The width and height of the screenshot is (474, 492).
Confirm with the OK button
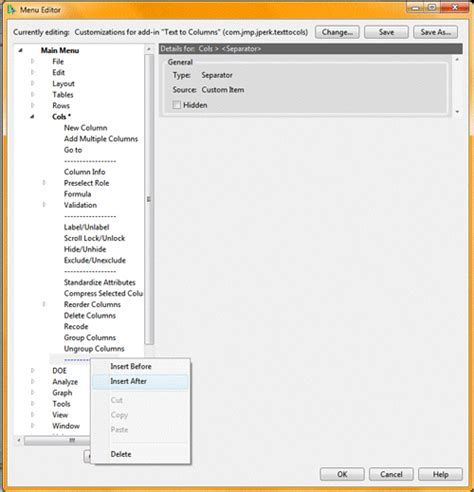(x=342, y=474)
